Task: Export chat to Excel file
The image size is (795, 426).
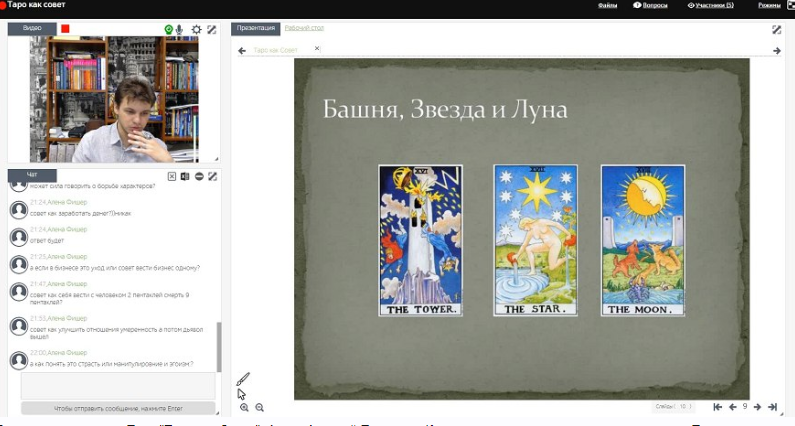Action: pyautogui.click(x=185, y=176)
